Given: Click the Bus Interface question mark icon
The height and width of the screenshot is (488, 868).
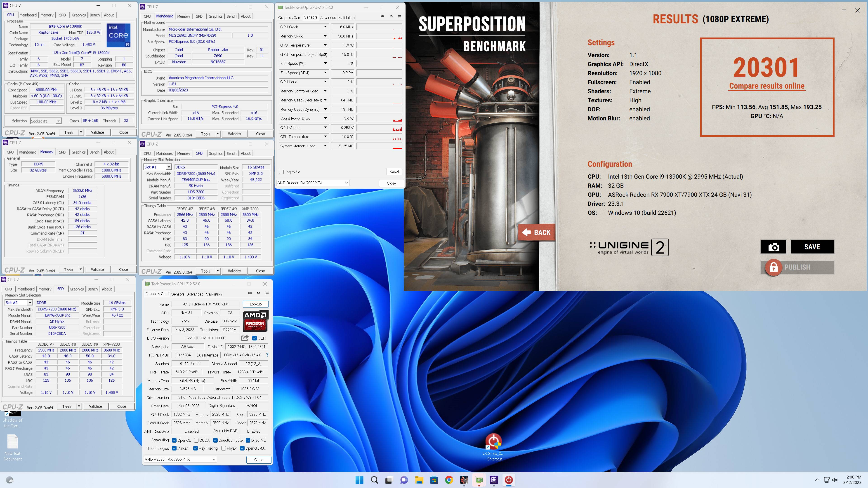Looking at the screenshot, I should point(267,355).
